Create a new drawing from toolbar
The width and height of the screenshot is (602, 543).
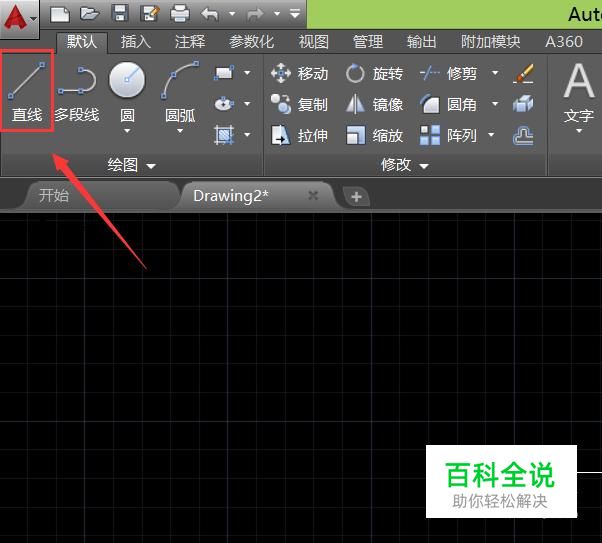click(60, 15)
